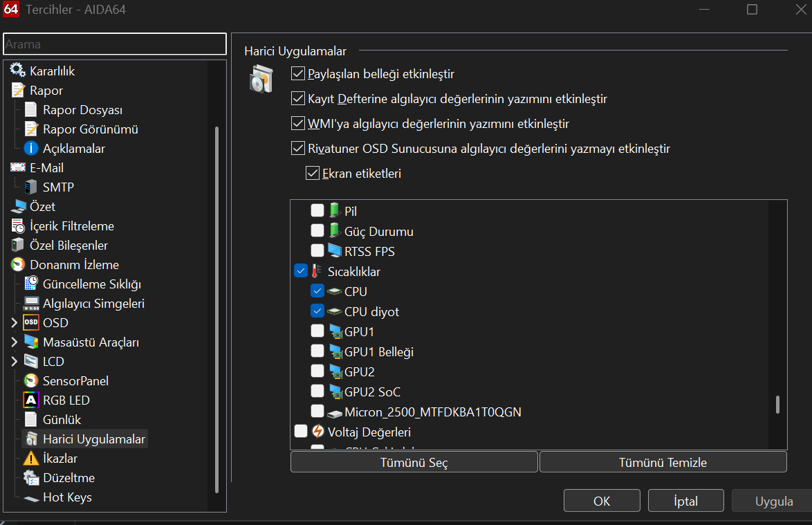This screenshot has width=812, height=525.
Task: Check the Voltaj Değerleri group checkbox
Action: click(x=301, y=432)
